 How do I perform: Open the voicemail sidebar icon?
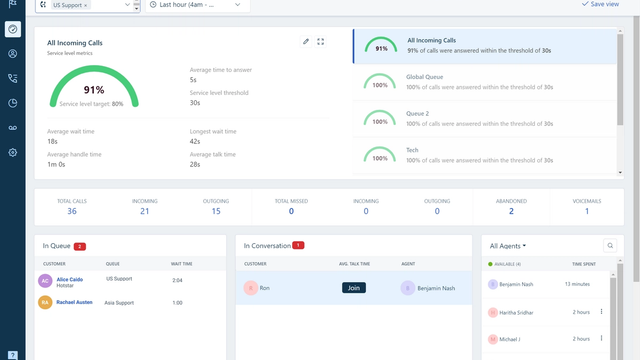pyautogui.click(x=13, y=128)
